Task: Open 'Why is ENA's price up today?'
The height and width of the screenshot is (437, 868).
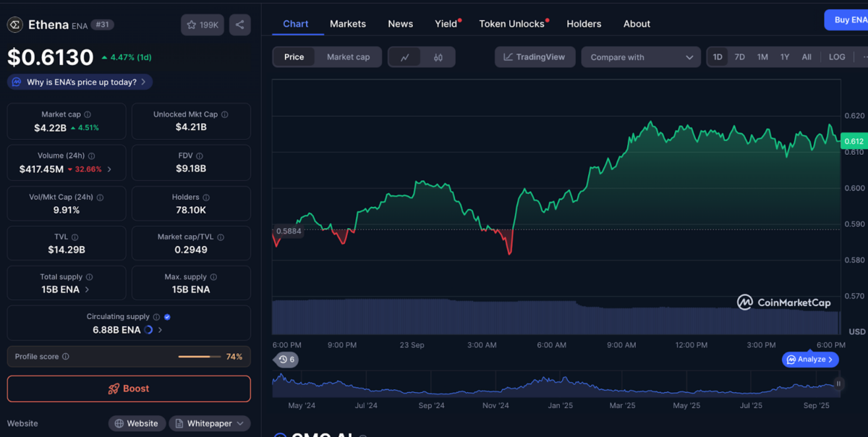Action: pyautogui.click(x=80, y=82)
